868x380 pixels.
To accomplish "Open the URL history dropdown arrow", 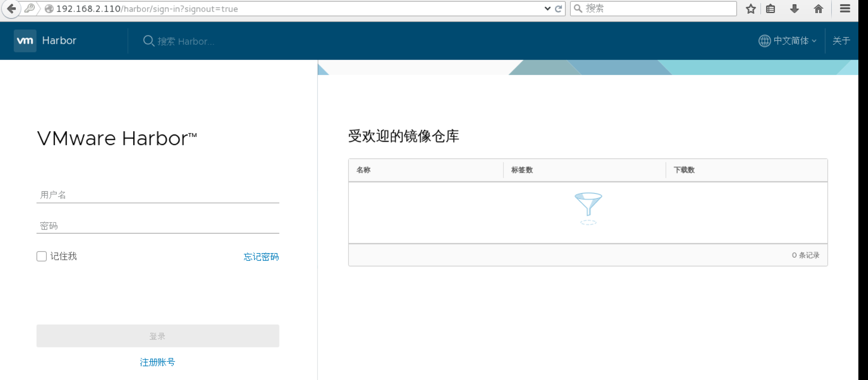I will (547, 9).
